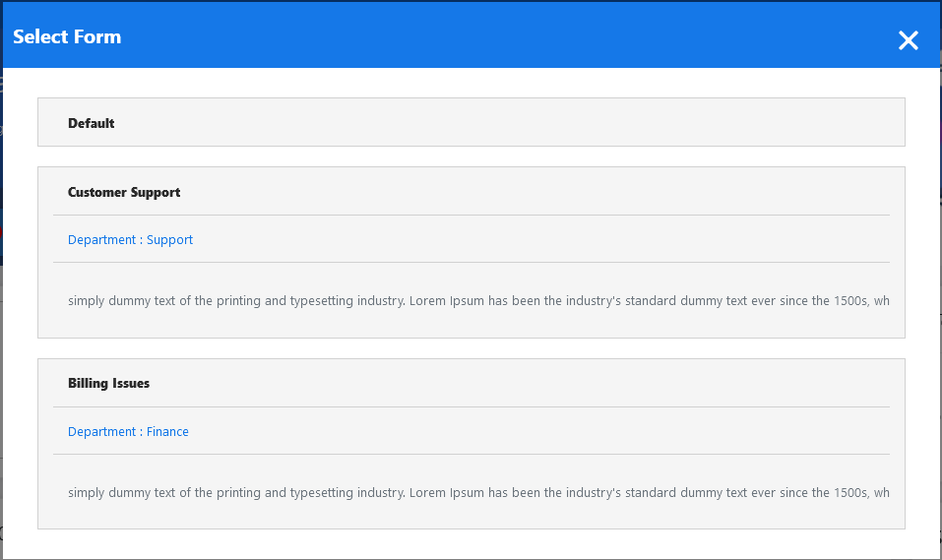
Task: Click the word Finance in department link
Action: point(167,432)
